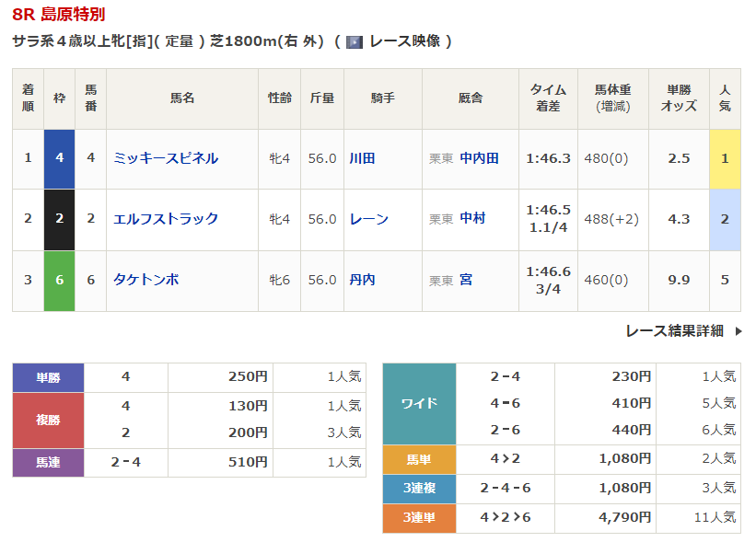Click the blue frame 4 swatch
This screenshot has width=756, height=542.
tap(60, 158)
